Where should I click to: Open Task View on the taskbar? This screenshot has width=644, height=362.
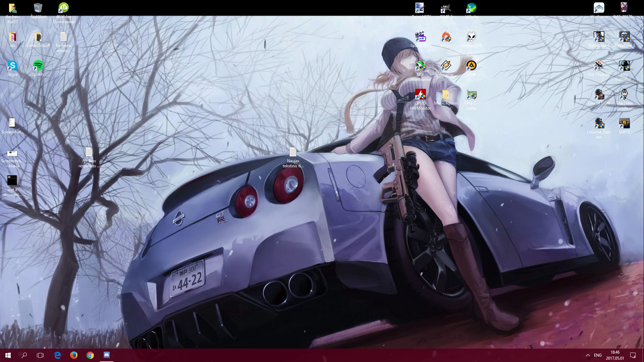40,355
